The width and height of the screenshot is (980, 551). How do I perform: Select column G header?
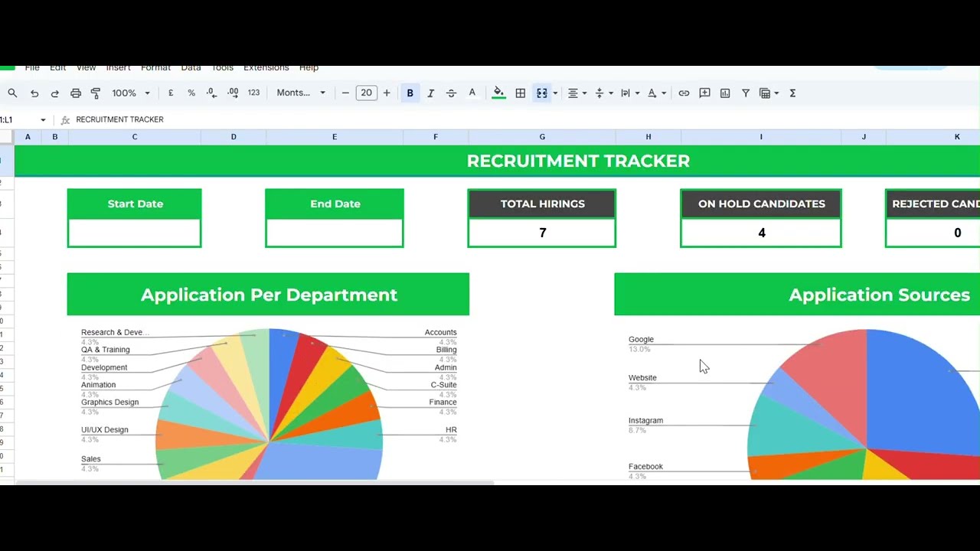click(542, 137)
